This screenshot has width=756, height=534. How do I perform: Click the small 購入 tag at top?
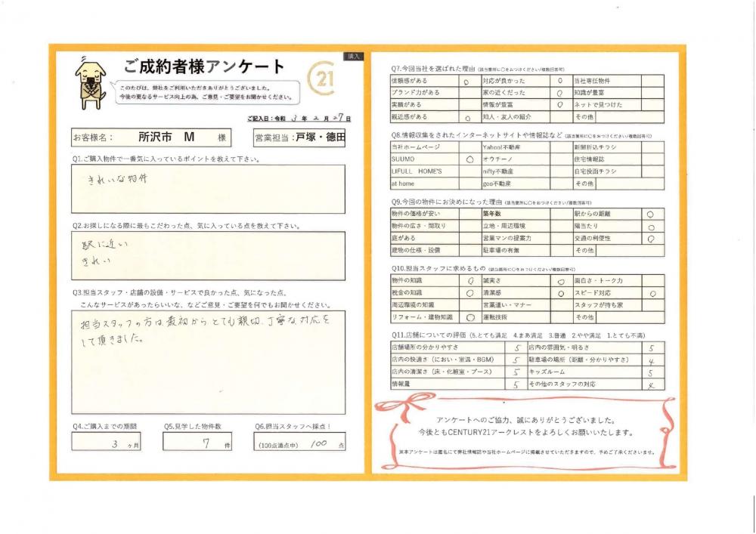click(354, 57)
